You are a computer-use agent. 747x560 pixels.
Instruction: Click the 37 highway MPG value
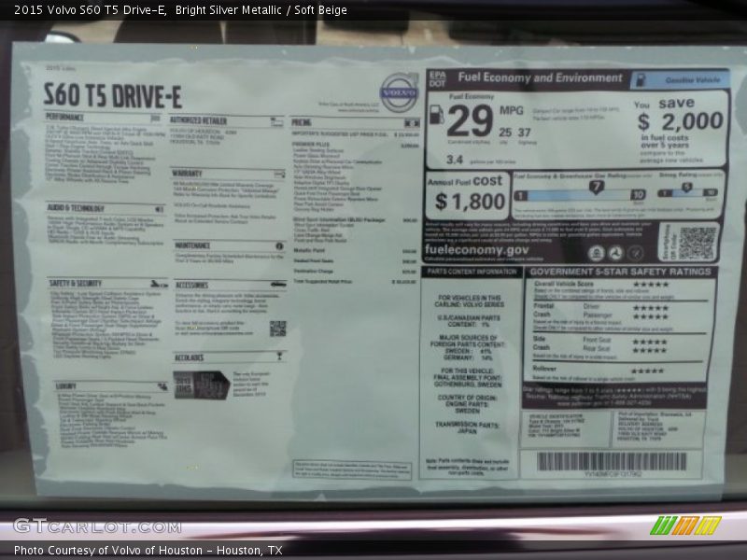(x=525, y=133)
